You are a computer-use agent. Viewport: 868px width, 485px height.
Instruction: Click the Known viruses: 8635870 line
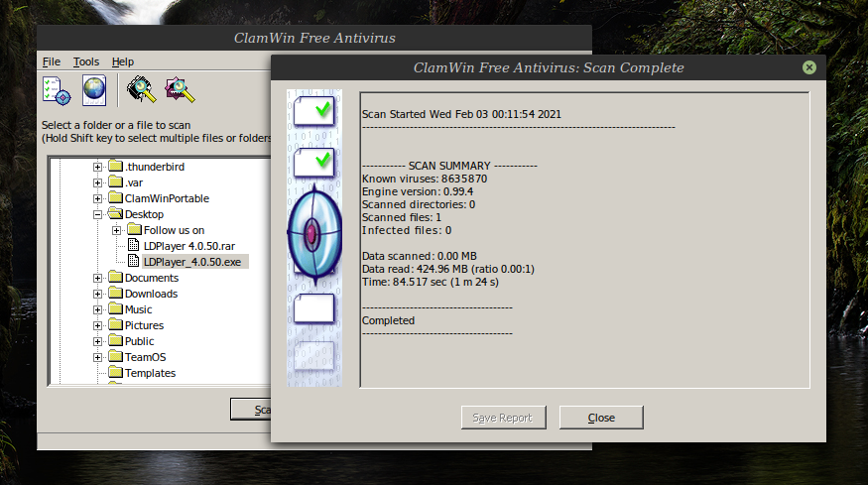[425, 179]
